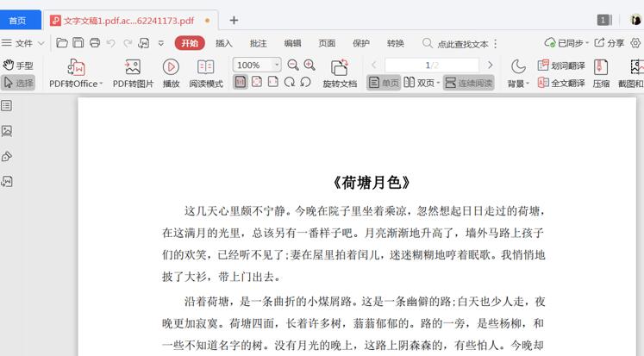Click 压缩 compress button
644x356 pixels.
pyautogui.click(x=601, y=73)
